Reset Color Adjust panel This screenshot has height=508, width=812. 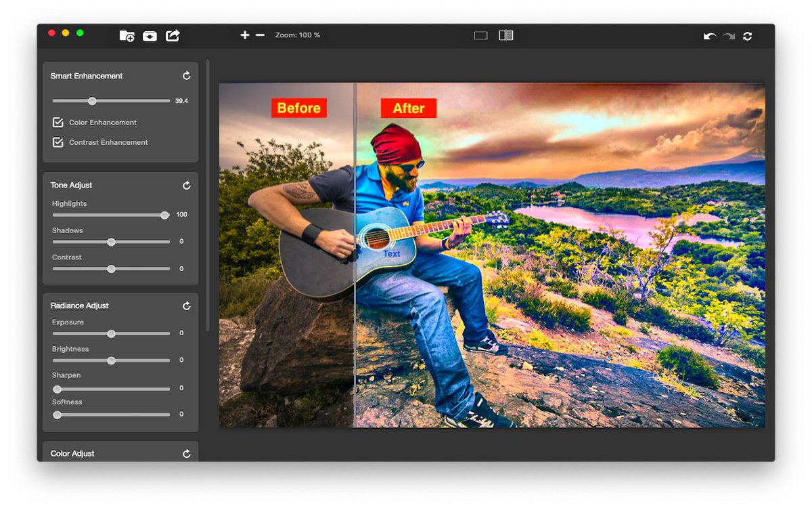click(x=187, y=454)
